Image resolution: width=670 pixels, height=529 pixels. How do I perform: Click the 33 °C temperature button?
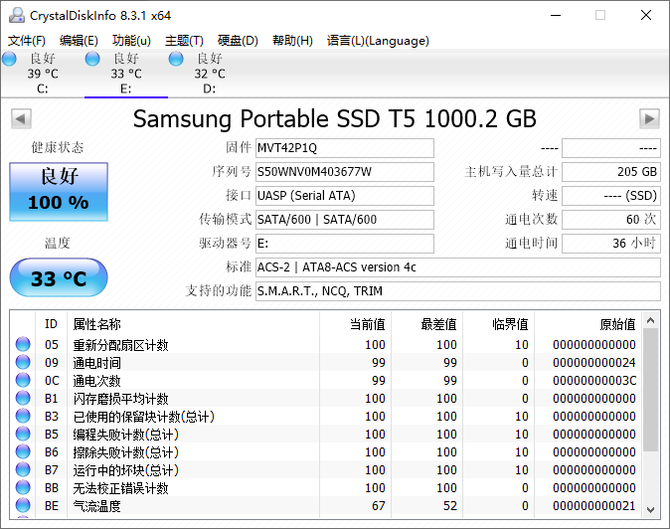pyautogui.click(x=59, y=278)
